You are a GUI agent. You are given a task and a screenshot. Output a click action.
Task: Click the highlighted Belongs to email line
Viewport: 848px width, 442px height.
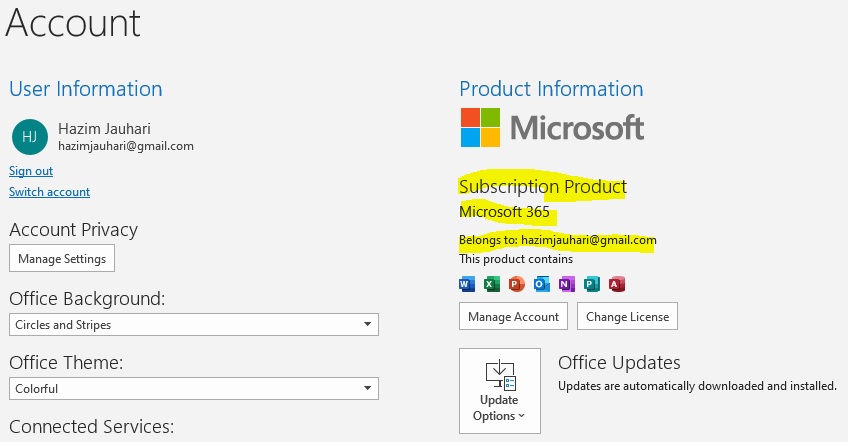coord(558,240)
